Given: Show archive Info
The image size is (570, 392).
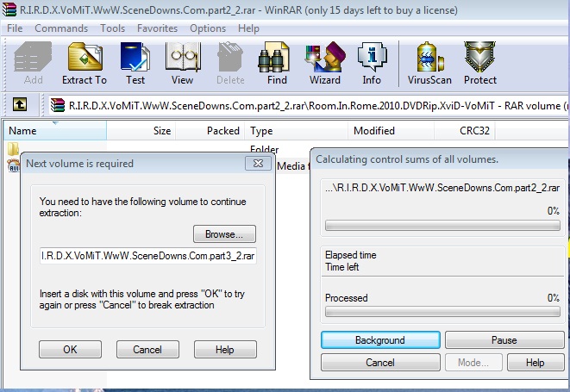Looking at the screenshot, I should (x=372, y=63).
